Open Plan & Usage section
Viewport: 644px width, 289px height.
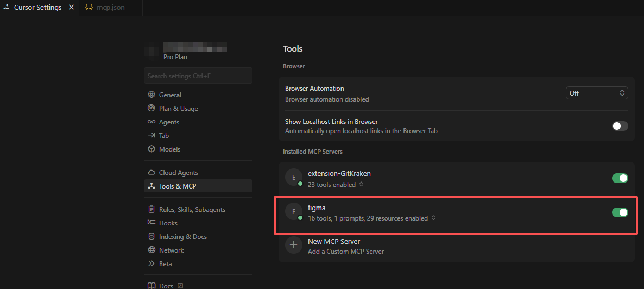pyautogui.click(x=198, y=109)
